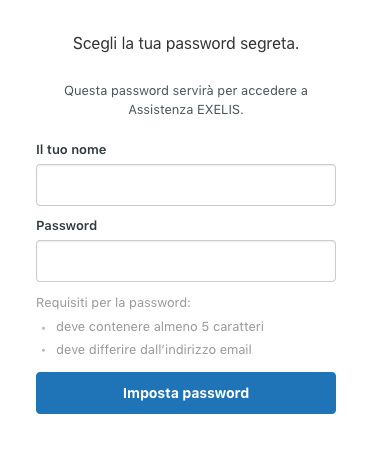
Task: Click the 'Il tuo nome' input field
Action: tap(186, 185)
